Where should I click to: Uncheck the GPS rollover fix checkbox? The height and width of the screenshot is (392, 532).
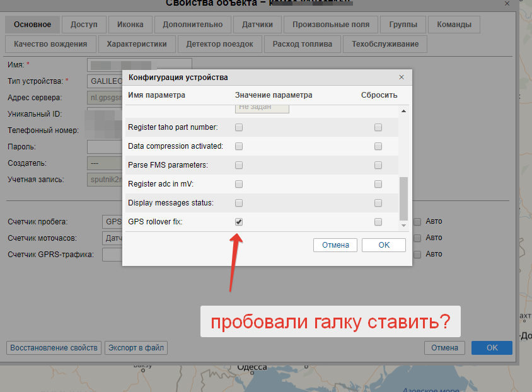pos(239,222)
